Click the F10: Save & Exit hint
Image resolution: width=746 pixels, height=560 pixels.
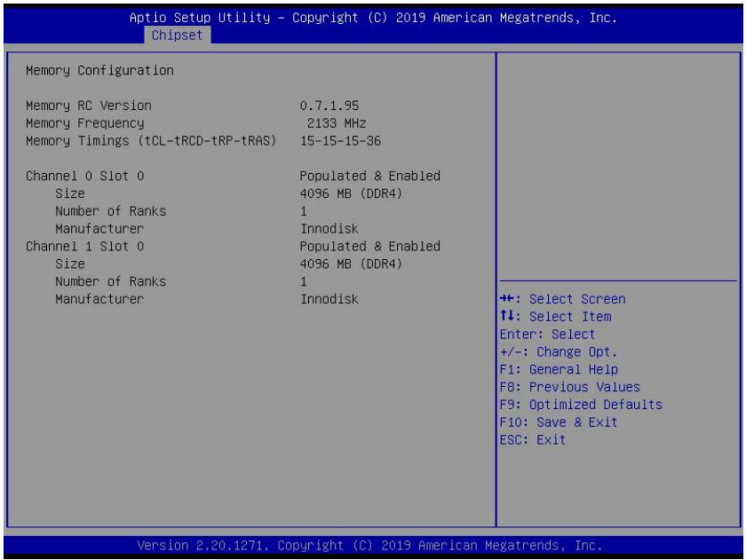pyautogui.click(x=559, y=422)
